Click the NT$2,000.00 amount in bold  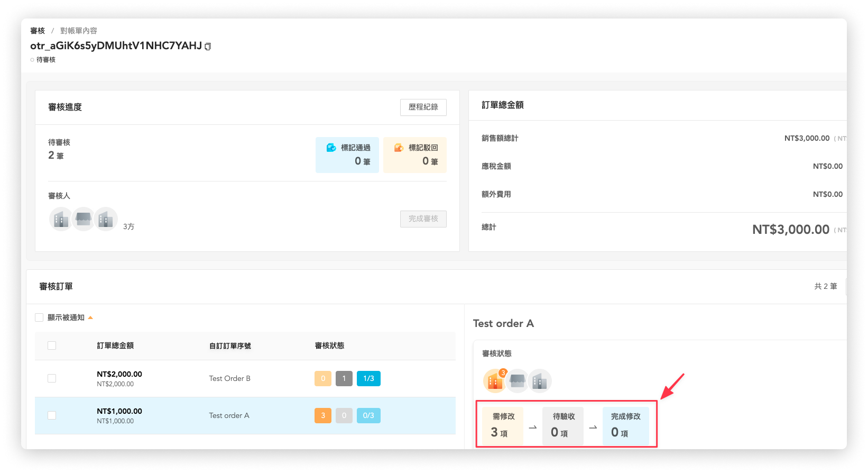(x=119, y=374)
